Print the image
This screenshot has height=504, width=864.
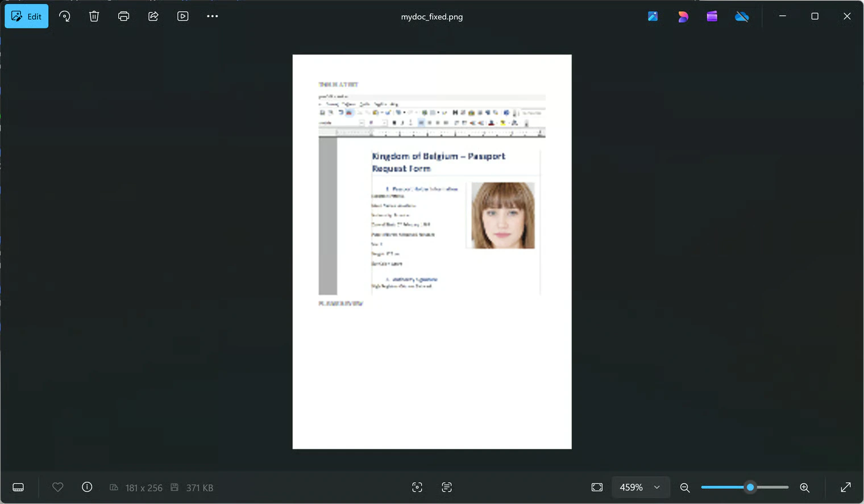(x=124, y=16)
